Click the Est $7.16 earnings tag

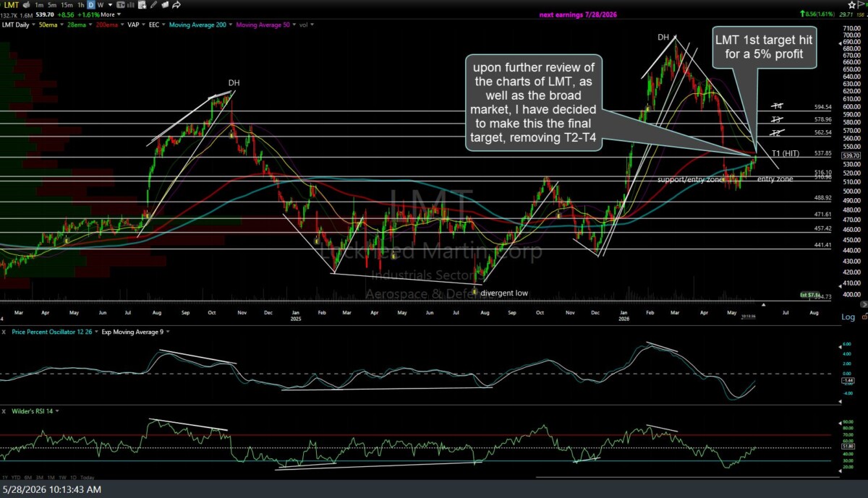coord(809,295)
